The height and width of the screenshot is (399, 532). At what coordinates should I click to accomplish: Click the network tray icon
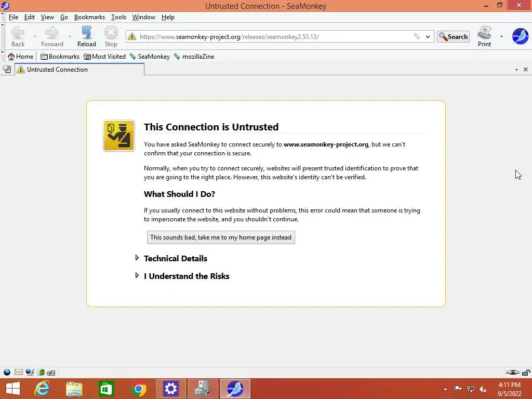point(470,389)
